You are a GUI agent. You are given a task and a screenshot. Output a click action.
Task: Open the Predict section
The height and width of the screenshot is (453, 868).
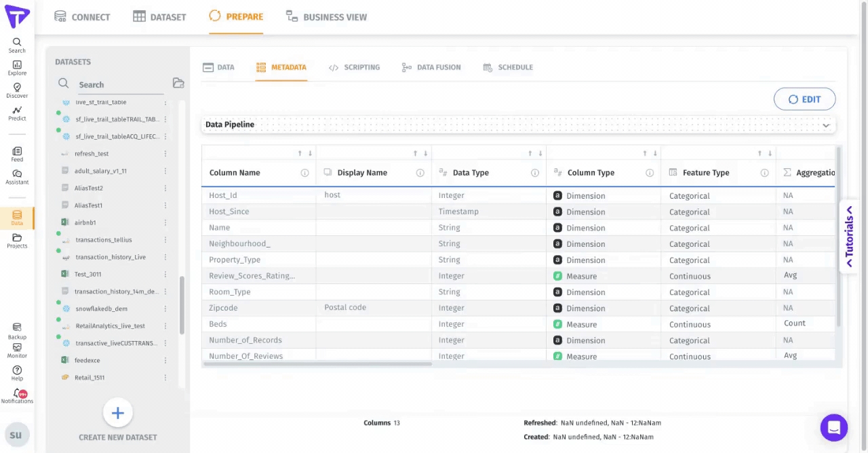coord(17,113)
